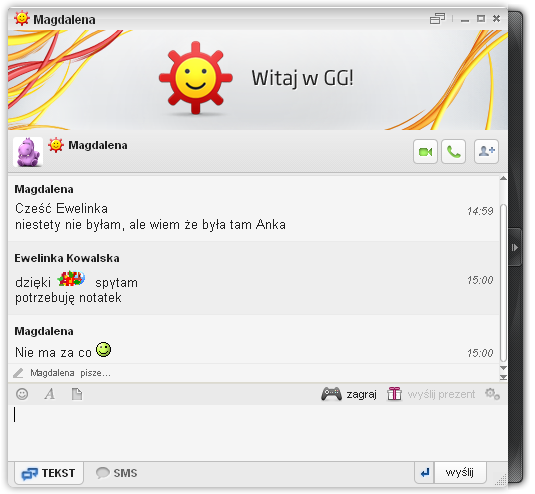The width and height of the screenshot is (535, 494).
Task: Open text formatting options (A icon)
Action: [49, 394]
